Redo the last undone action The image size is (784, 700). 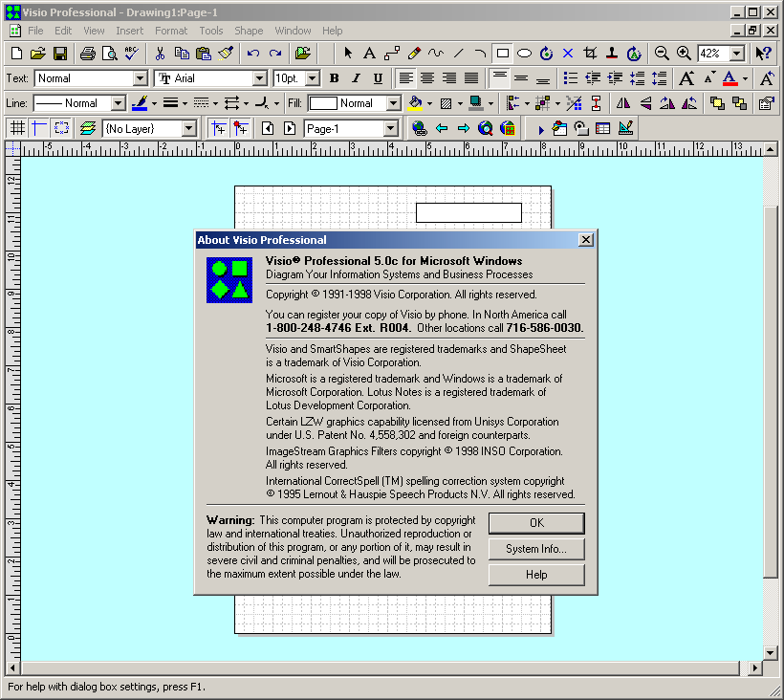(275, 54)
